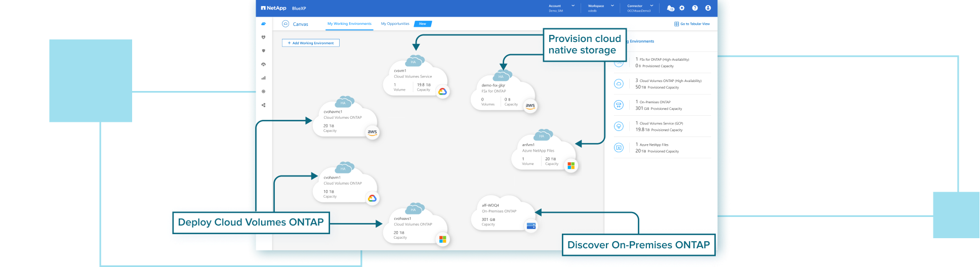Open the share nodes icon in sidebar
The height and width of the screenshot is (267, 980).
[263, 105]
